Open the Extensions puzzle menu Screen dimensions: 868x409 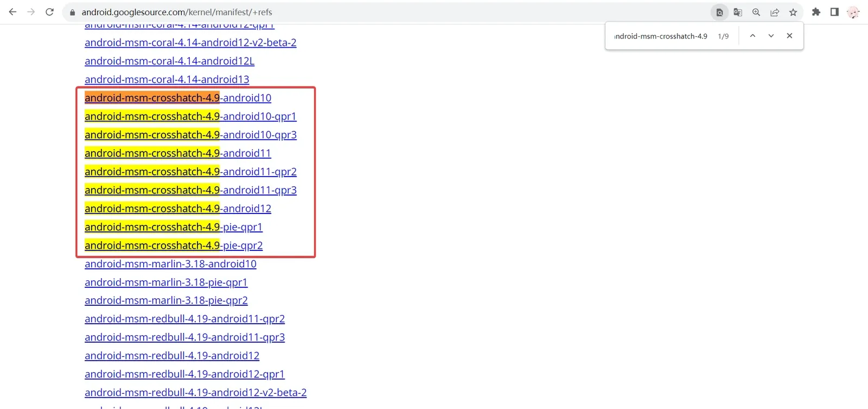816,12
